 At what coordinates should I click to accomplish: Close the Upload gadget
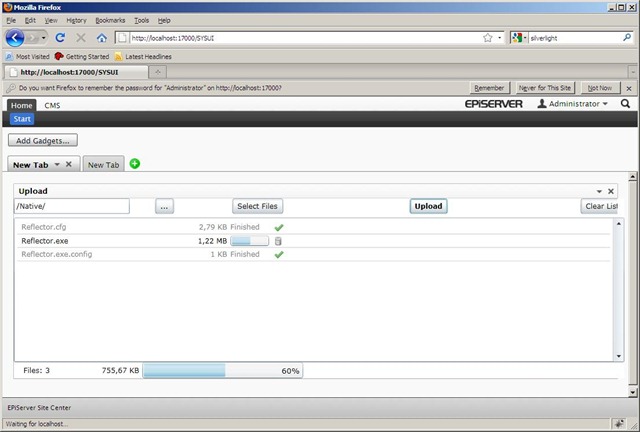coord(612,191)
